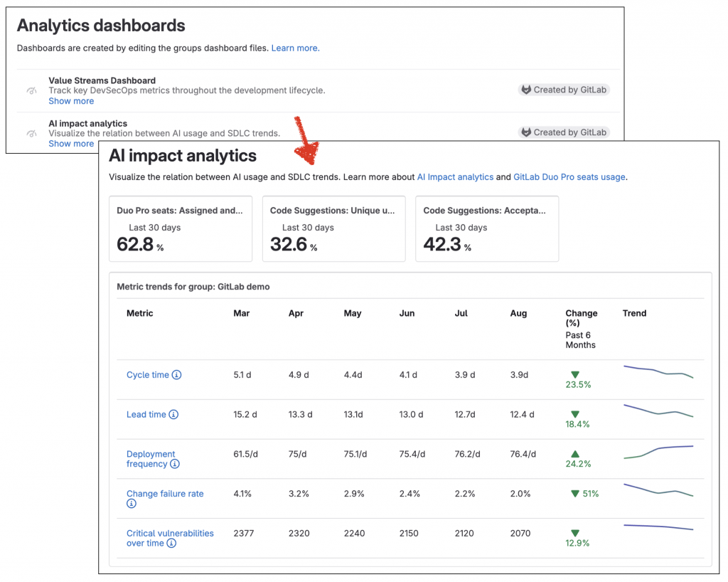Viewport: 728px width, 582px height.
Task: Click the Change (%) column header
Action: click(582, 318)
